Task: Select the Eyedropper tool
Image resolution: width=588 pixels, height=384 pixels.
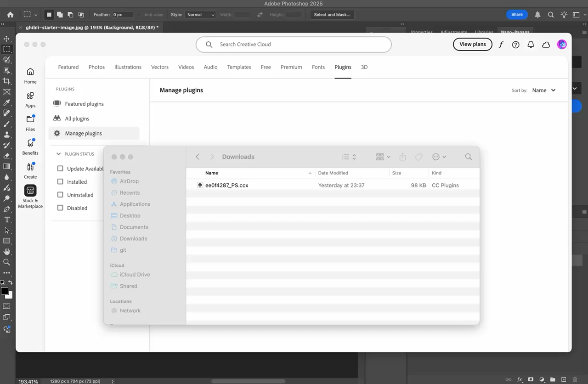Action: pos(6,102)
